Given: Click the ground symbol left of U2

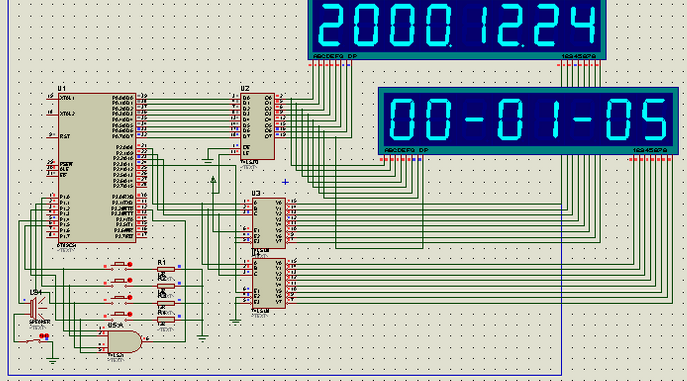Looking at the screenshot, I should 208,161.
